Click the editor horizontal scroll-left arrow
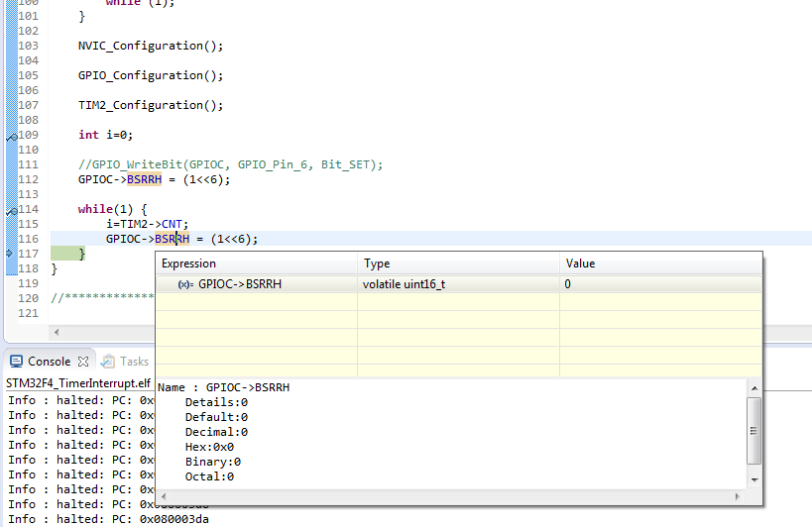Viewport: 812px width, 527px height. pyautogui.click(x=57, y=332)
